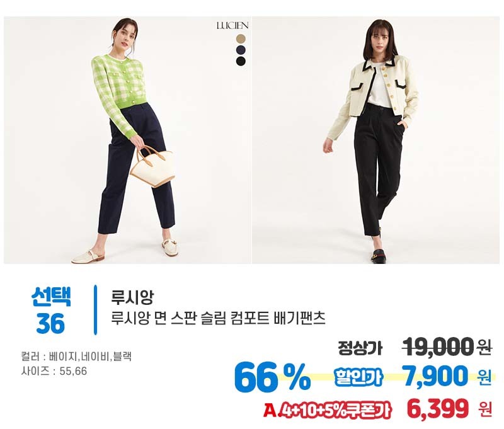Viewport: 504px width, 429px height.
Task: Click the 사이즈 55,66 size info
Action: (54, 371)
